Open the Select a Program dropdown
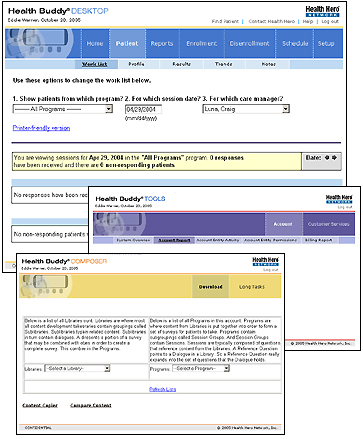Viewport: 363px width, 439px height. pyautogui.click(x=201, y=368)
